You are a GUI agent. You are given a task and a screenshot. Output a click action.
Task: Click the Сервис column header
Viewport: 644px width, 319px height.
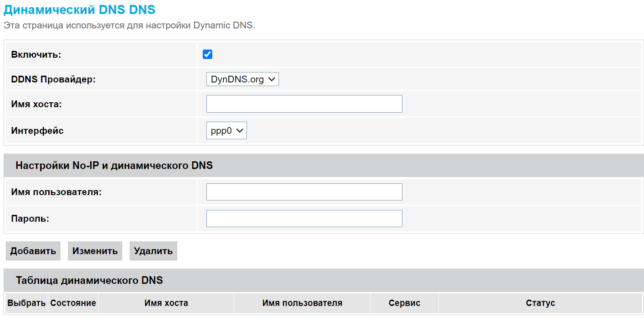(404, 303)
